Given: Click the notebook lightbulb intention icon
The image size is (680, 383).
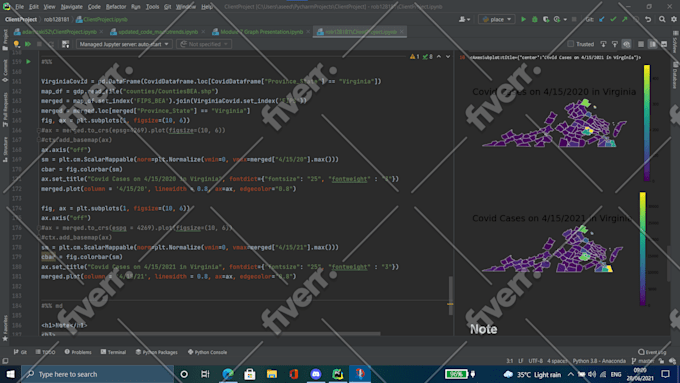Looking at the screenshot, I should (x=16, y=44).
